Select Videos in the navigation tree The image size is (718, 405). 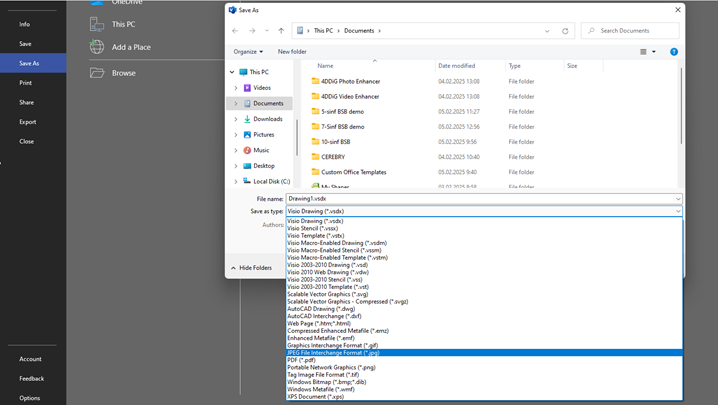tap(262, 88)
